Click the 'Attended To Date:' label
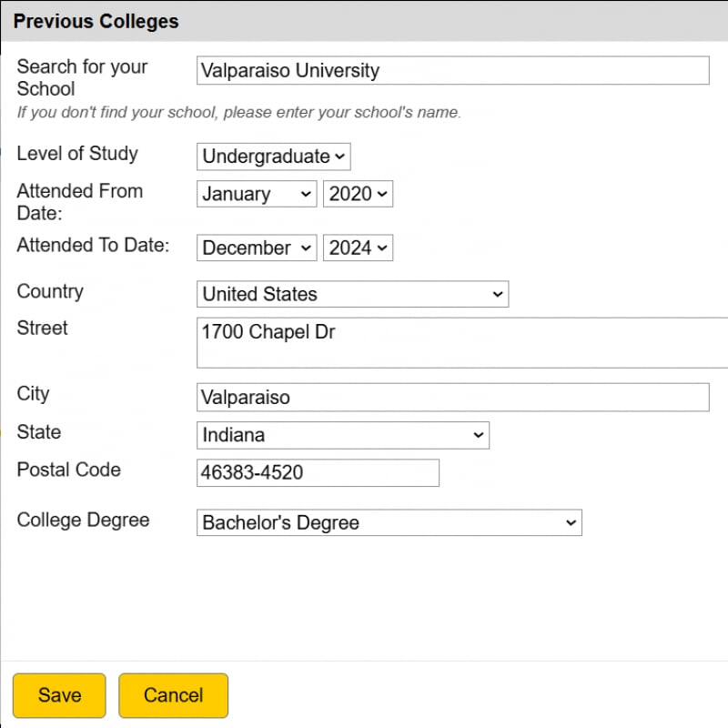This screenshot has height=728, width=728. (94, 245)
